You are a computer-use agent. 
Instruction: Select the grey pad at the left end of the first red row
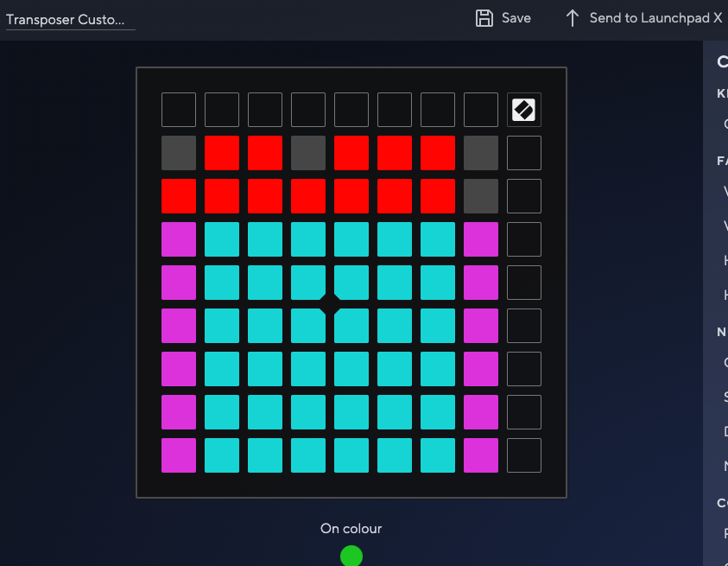[179, 153]
